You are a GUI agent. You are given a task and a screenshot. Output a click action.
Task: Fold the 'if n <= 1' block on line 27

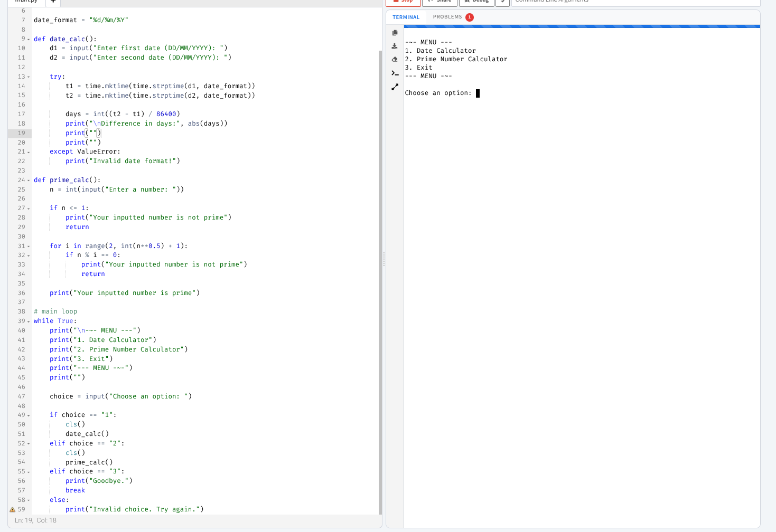[x=29, y=208]
